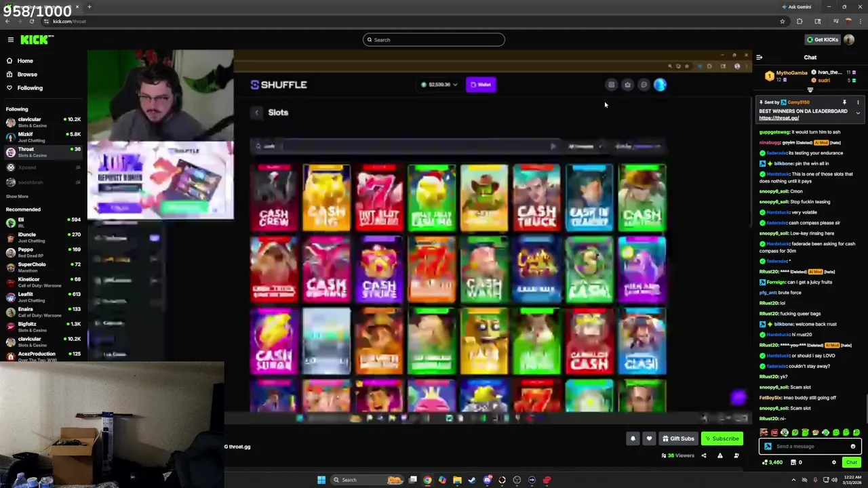The image size is (868, 488).
Task: Open the icon right of the report triangle
Action: (x=736, y=455)
